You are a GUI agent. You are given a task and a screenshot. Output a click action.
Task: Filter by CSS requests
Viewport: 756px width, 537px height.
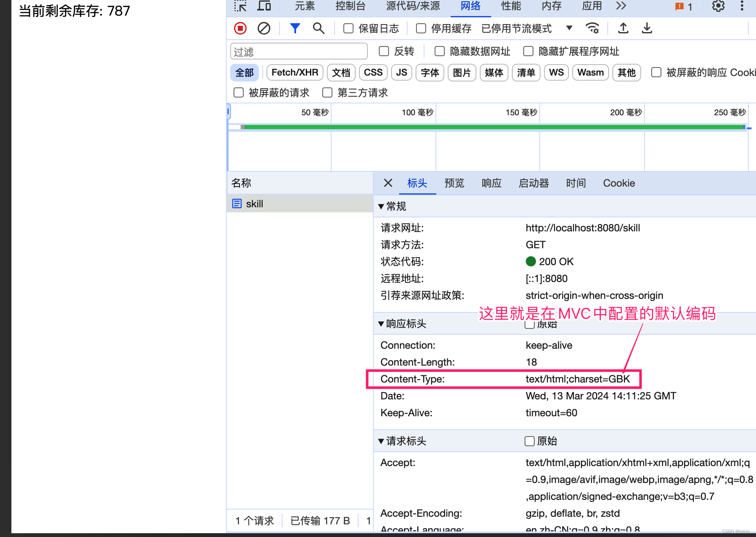tap(373, 73)
